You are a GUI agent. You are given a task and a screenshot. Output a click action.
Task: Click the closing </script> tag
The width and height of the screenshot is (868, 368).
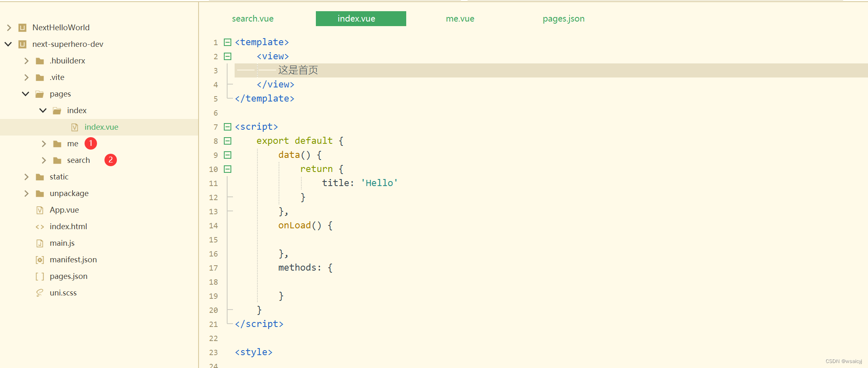259,324
